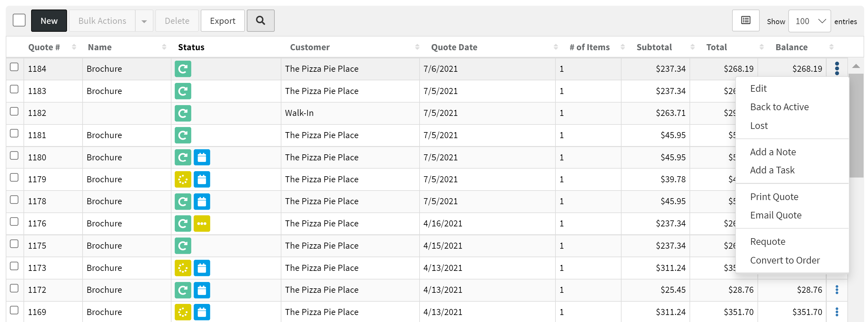Screen dimensions: 868x322
Task: Click green refresh status icon for quote 1182
Action: pyautogui.click(x=183, y=113)
